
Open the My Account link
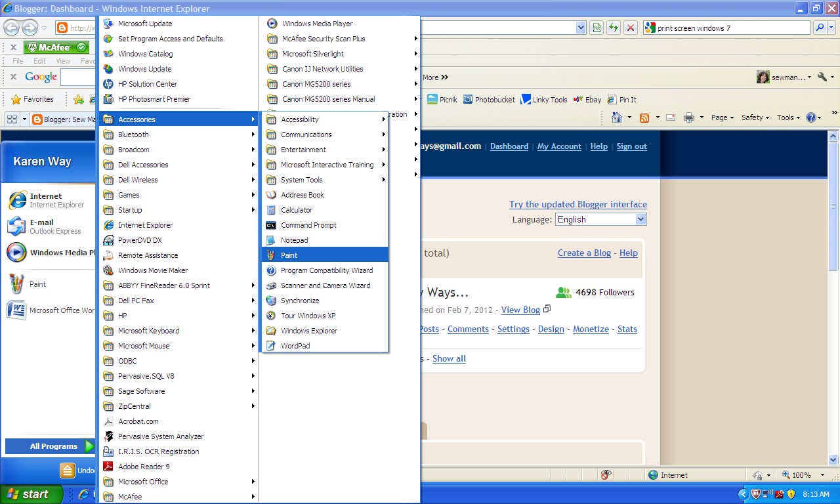[559, 146]
